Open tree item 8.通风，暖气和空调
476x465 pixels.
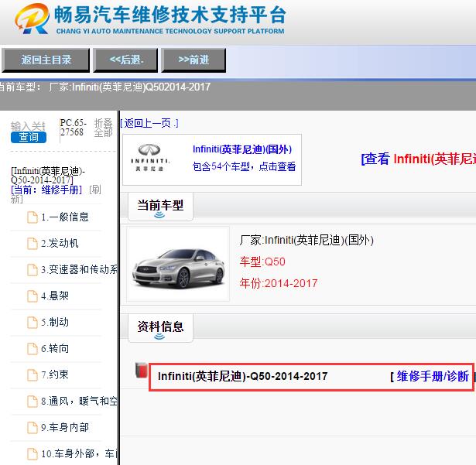click(x=79, y=402)
